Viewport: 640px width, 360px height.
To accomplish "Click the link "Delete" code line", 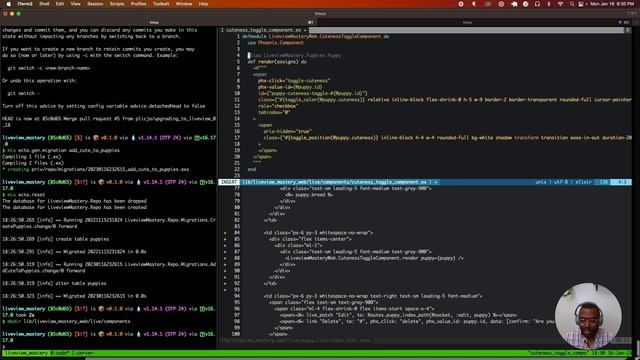I will coord(417,322).
